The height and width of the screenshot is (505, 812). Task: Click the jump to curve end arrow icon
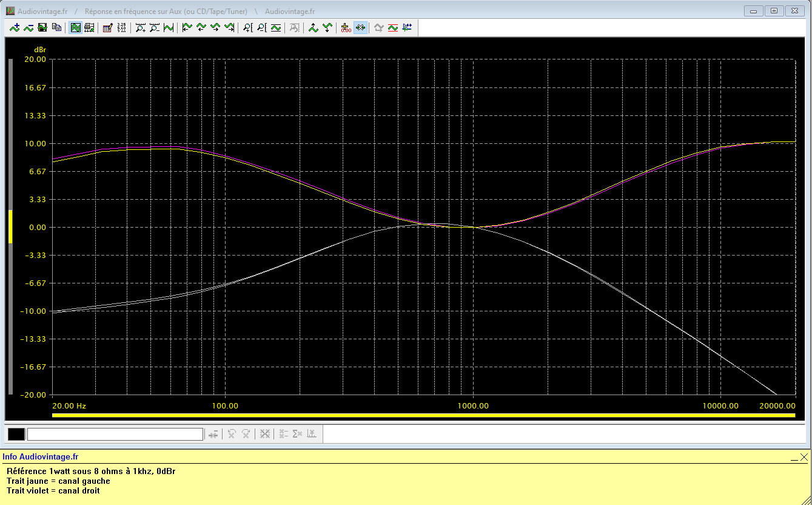click(x=229, y=27)
